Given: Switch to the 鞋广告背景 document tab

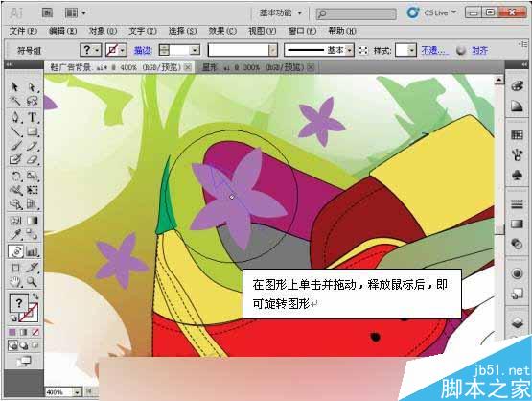Looking at the screenshot, I should click(x=115, y=67).
